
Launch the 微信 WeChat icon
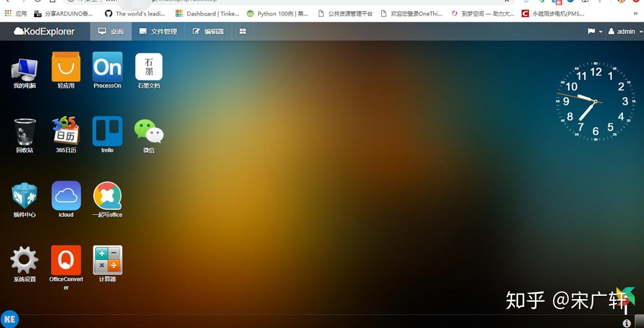click(x=149, y=132)
